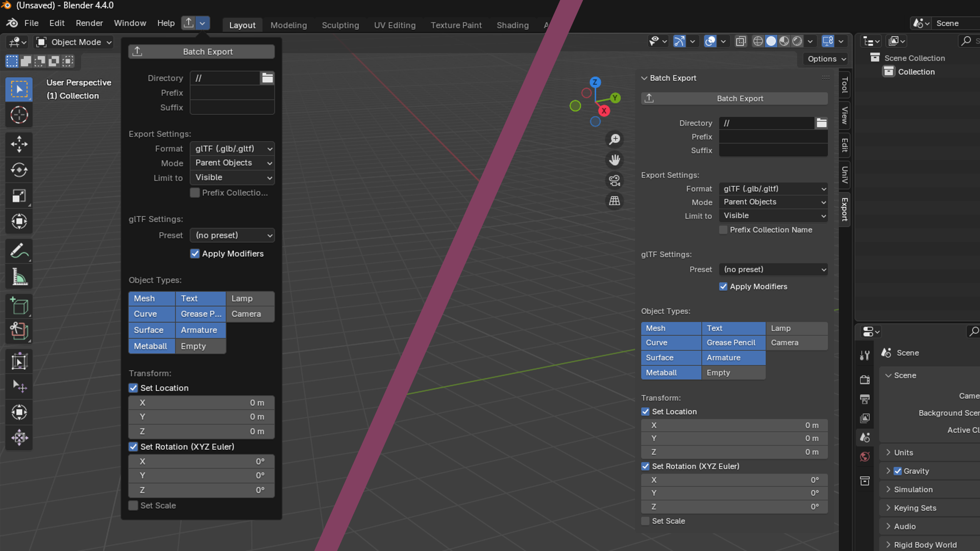Expand the Units section in Scene properties
The image size is (980, 551).
click(904, 453)
